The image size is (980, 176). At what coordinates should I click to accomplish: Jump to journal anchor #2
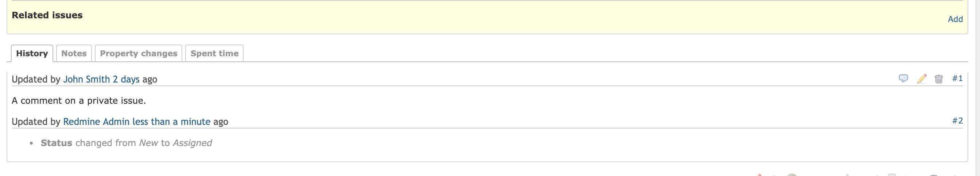point(957,121)
